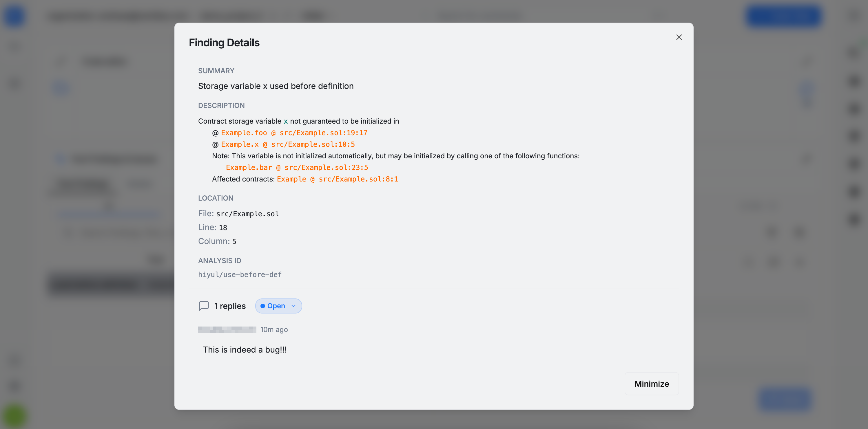Click the blurred blue button behind dialog header

783,16
